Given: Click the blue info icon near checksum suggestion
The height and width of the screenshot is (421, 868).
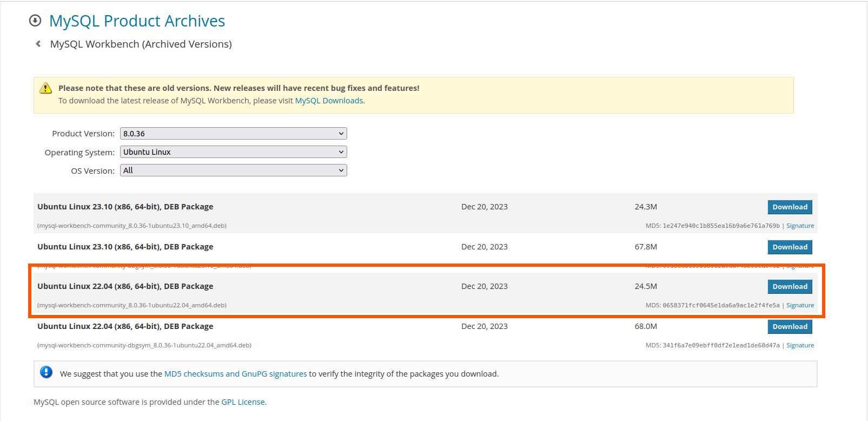Looking at the screenshot, I should click(47, 372).
